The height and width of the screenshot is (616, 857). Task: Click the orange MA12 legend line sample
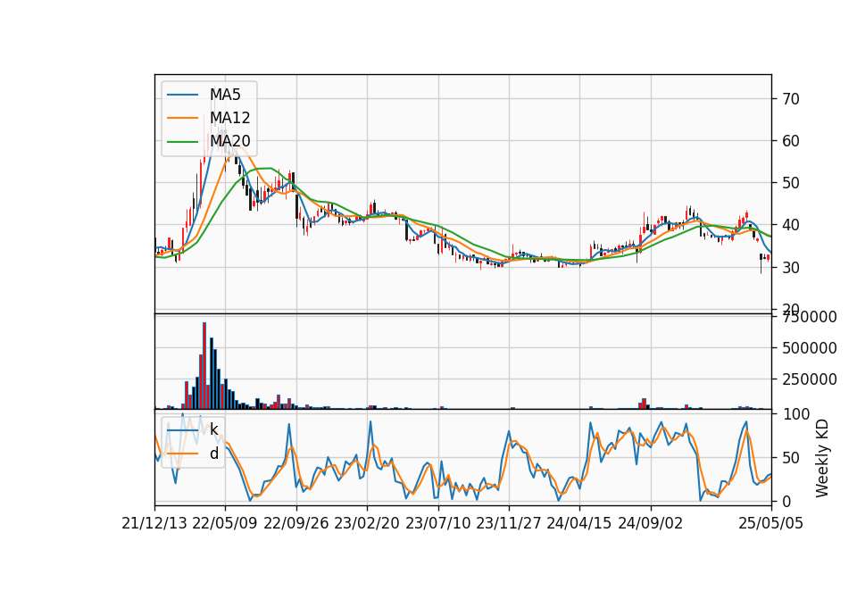click(182, 118)
